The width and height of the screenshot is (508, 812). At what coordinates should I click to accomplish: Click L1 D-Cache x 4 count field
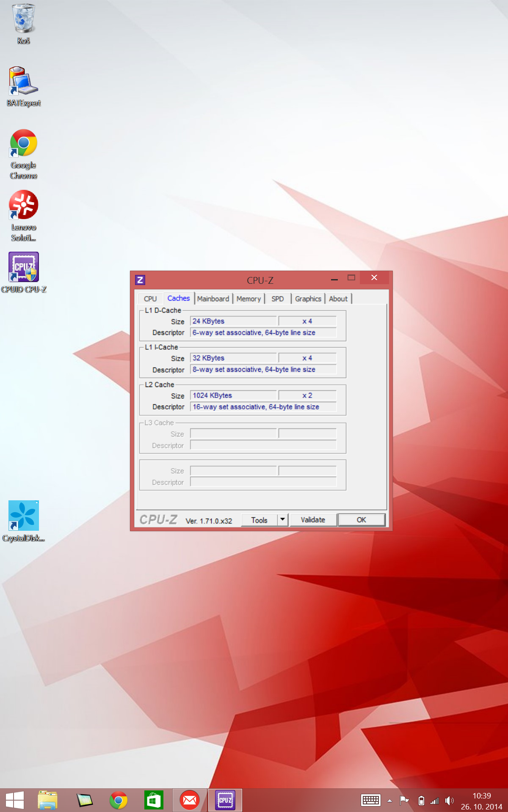coord(307,321)
